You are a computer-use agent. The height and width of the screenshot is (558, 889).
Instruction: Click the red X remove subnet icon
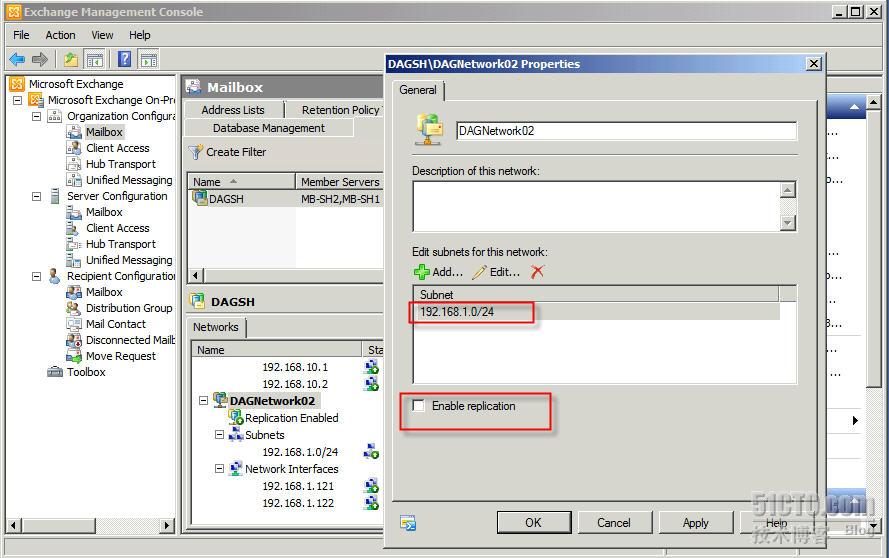tap(537, 272)
